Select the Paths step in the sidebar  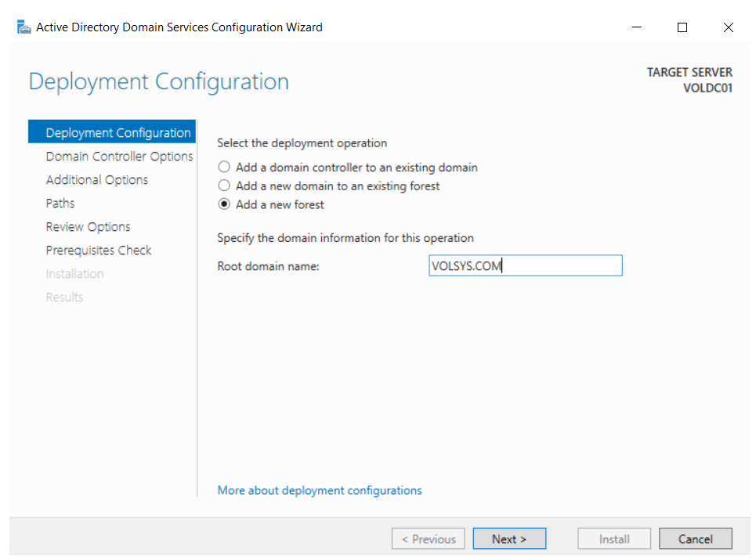tap(60, 204)
